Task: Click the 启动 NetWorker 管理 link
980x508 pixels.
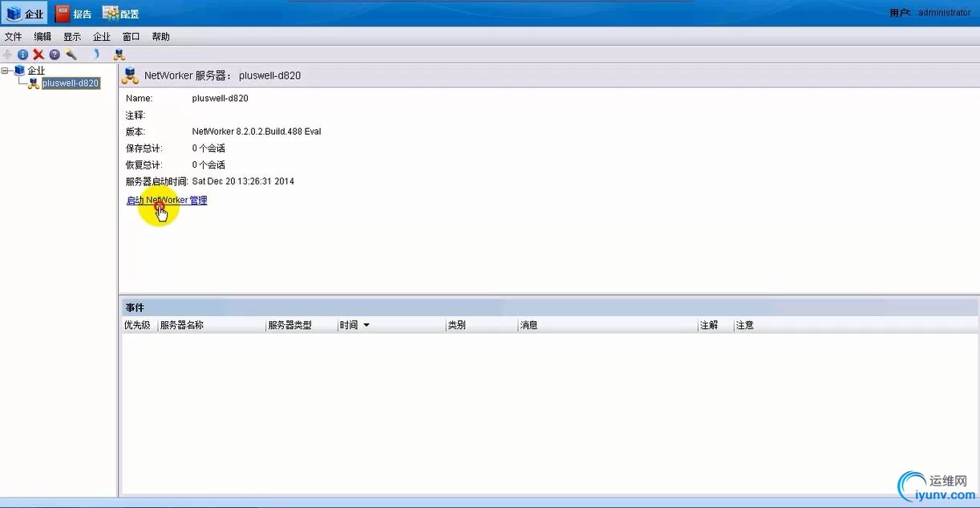Action: click(167, 201)
